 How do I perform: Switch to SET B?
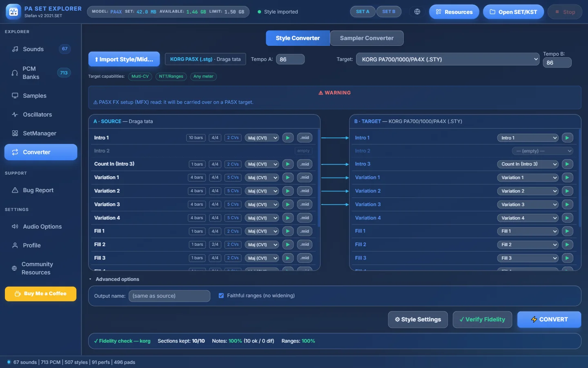pos(389,12)
